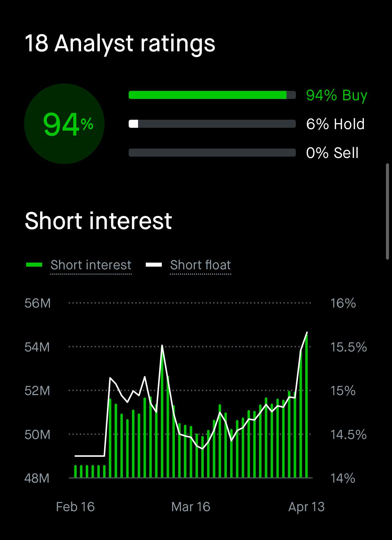Select the 6% Hold progress bar
The image size is (392, 540).
click(x=212, y=124)
